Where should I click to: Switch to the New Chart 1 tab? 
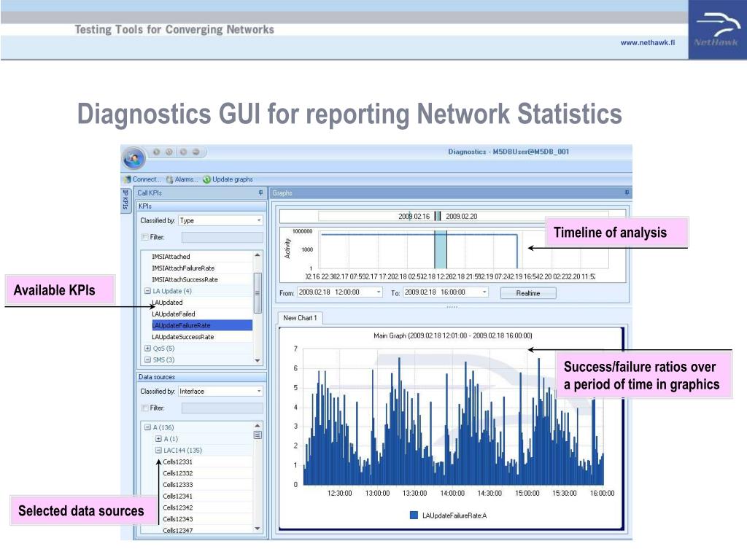tap(300, 318)
